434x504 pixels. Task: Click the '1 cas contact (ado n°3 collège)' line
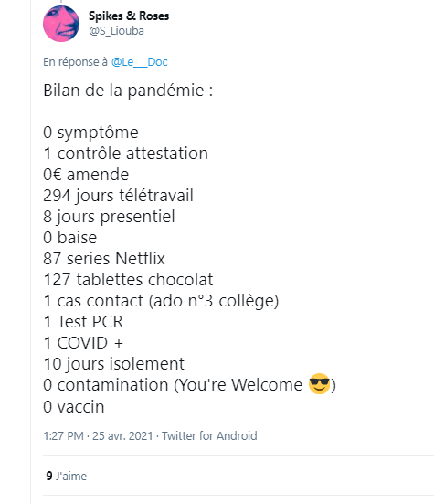point(161,301)
